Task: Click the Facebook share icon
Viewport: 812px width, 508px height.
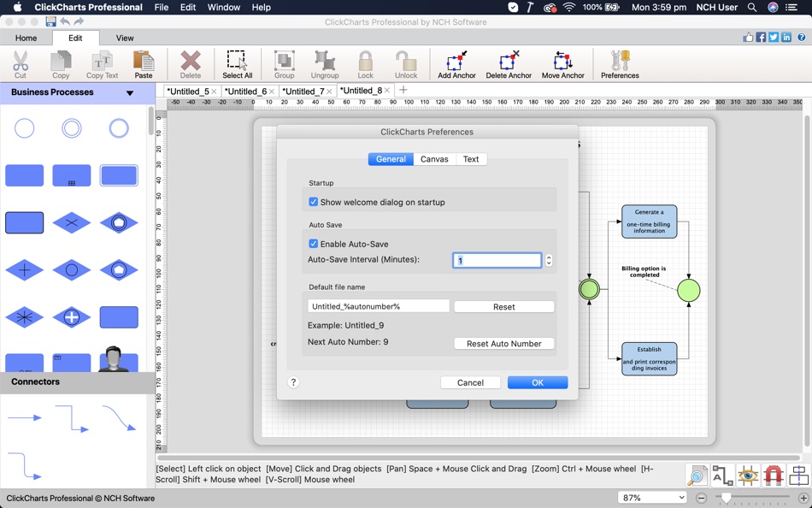Action: [761, 37]
